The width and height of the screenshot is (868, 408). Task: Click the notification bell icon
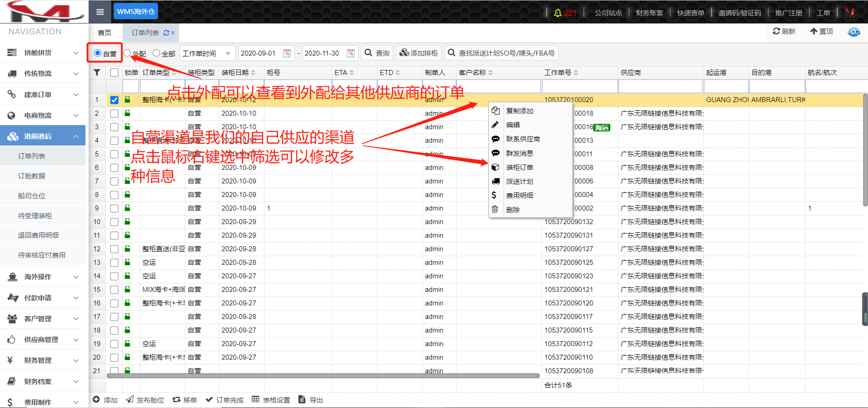[x=557, y=13]
